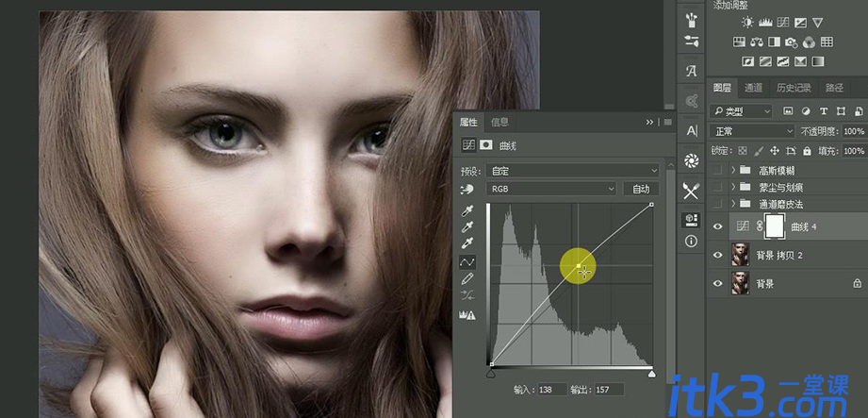The width and height of the screenshot is (868, 418).
Task: Add a Hue/Saturation adjustment
Action: click(739, 42)
